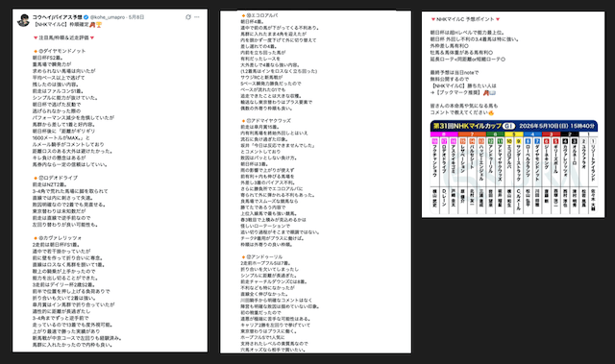615x364 pixels.
Task: Click the ⑫アンドゥーリル section heading
Action: click(262, 257)
